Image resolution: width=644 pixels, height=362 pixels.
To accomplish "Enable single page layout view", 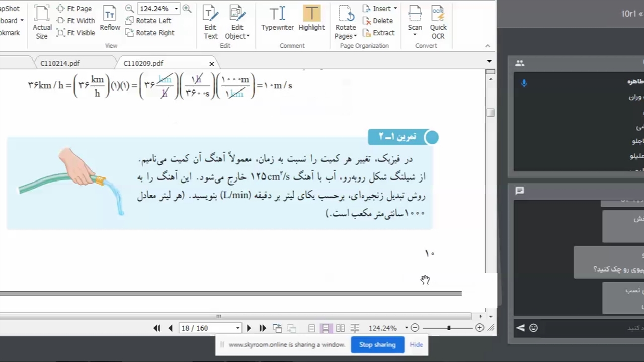I will (x=311, y=328).
